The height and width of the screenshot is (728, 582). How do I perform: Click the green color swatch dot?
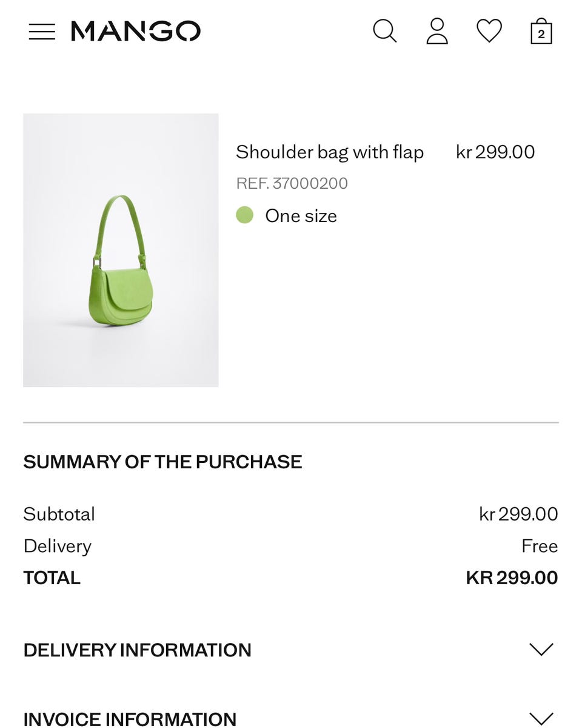tap(244, 215)
